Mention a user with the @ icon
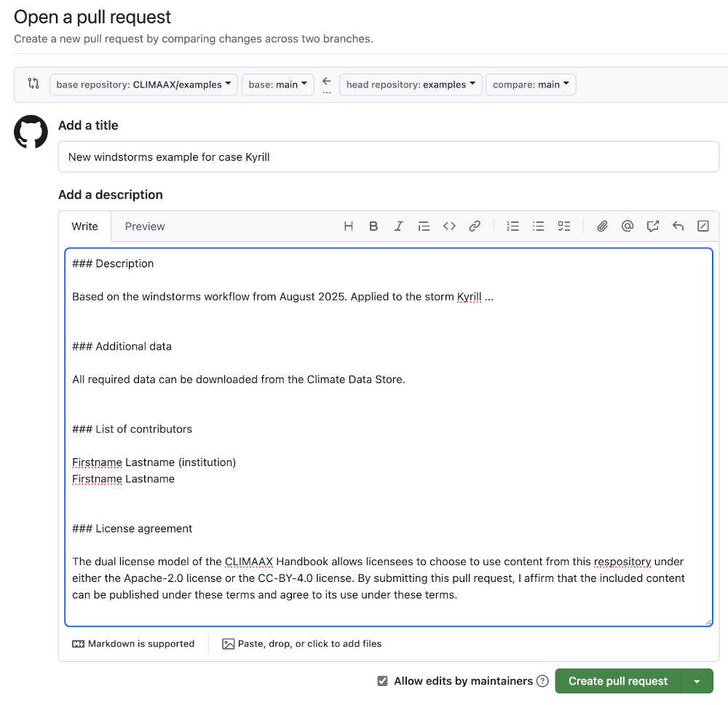Screen dimensions: 728x705 628,227
